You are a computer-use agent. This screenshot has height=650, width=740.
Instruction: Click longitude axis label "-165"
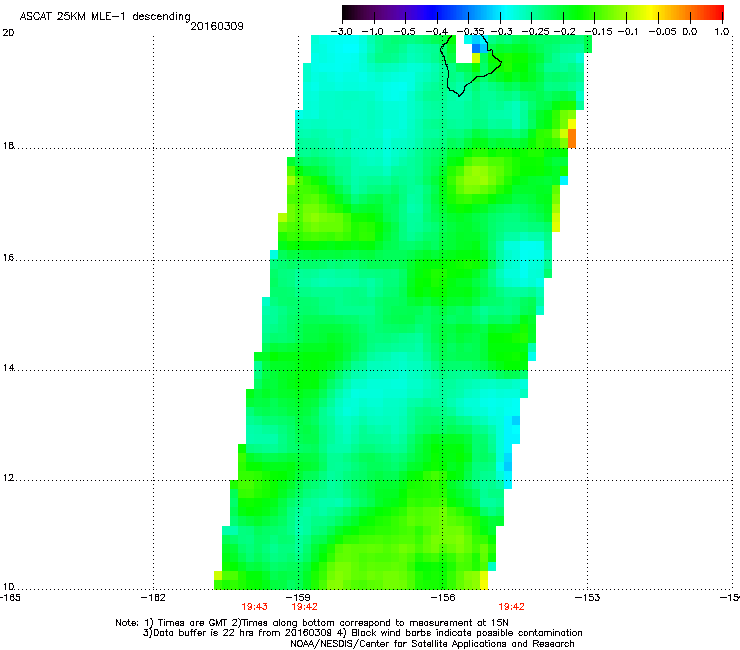tap(10, 598)
